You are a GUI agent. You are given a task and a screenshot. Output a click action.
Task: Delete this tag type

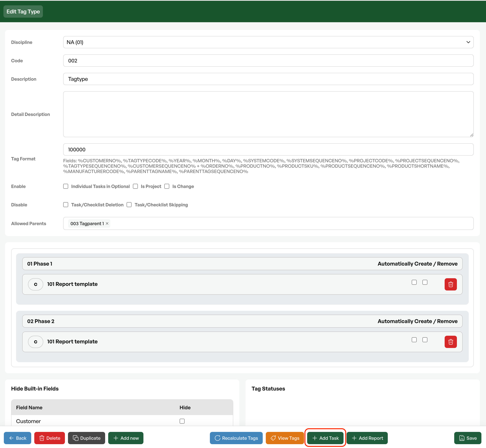[49, 438]
